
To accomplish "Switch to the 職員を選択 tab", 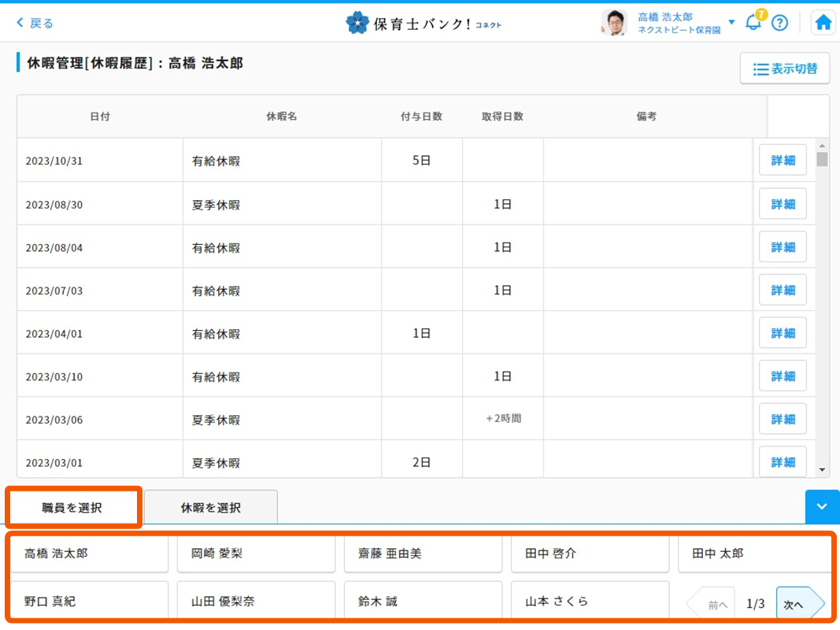I will [x=72, y=507].
